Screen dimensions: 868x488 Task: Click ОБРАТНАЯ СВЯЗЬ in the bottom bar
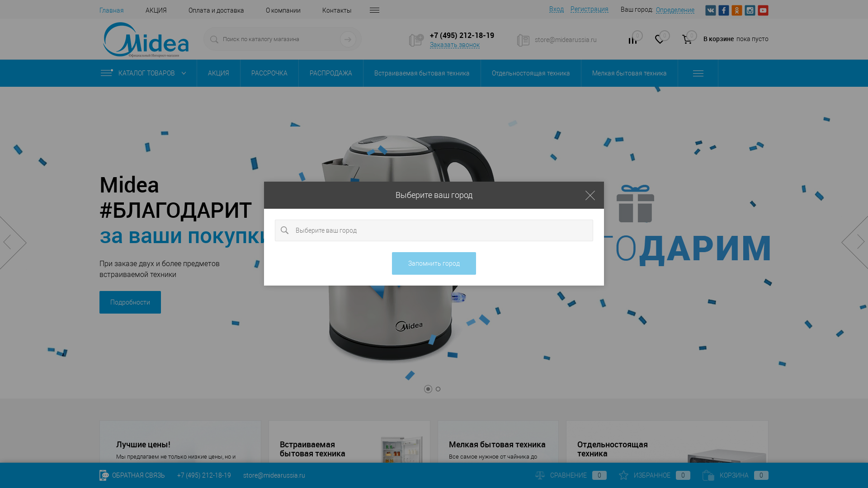tap(138, 475)
